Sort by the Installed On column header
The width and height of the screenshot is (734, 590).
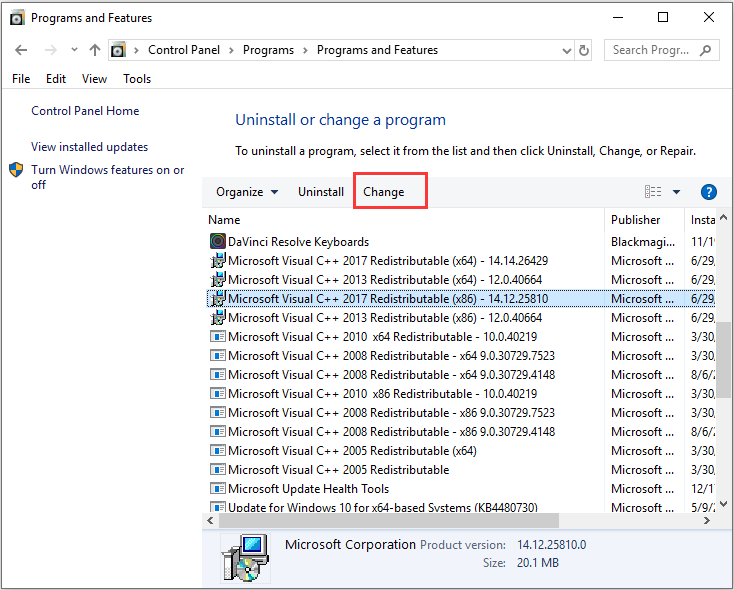(x=701, y=220)
